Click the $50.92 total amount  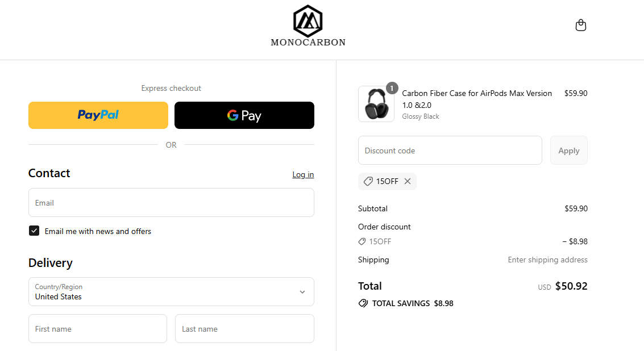pyautogui.click(x=571, y=286)
